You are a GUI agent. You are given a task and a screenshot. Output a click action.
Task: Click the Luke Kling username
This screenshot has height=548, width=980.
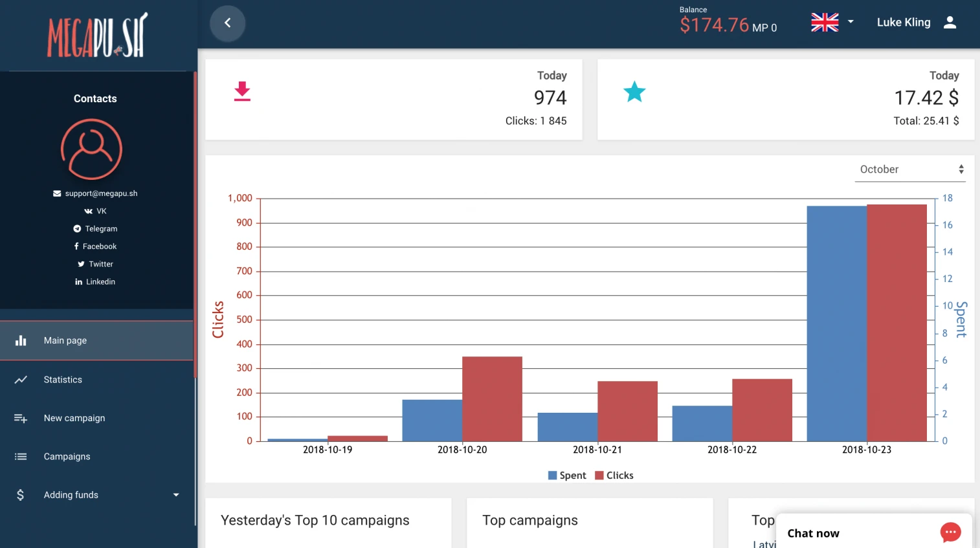[x=904, y=23]
